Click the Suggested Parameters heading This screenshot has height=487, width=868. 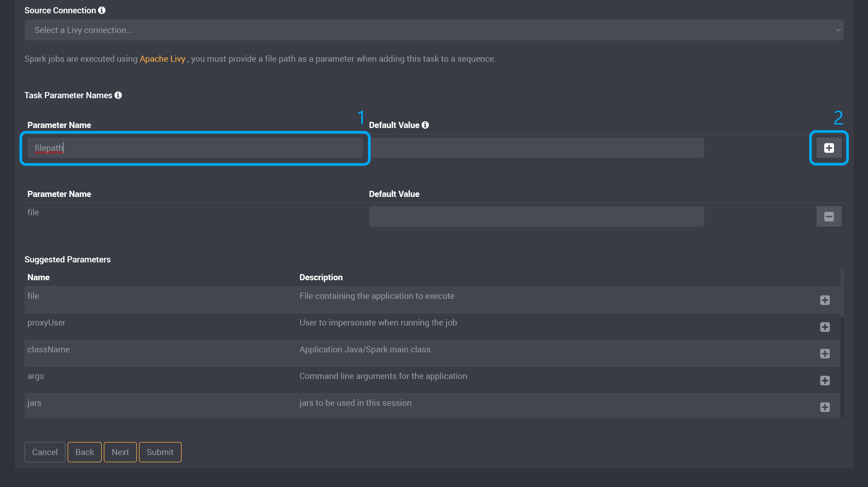[x=67, y=260]
